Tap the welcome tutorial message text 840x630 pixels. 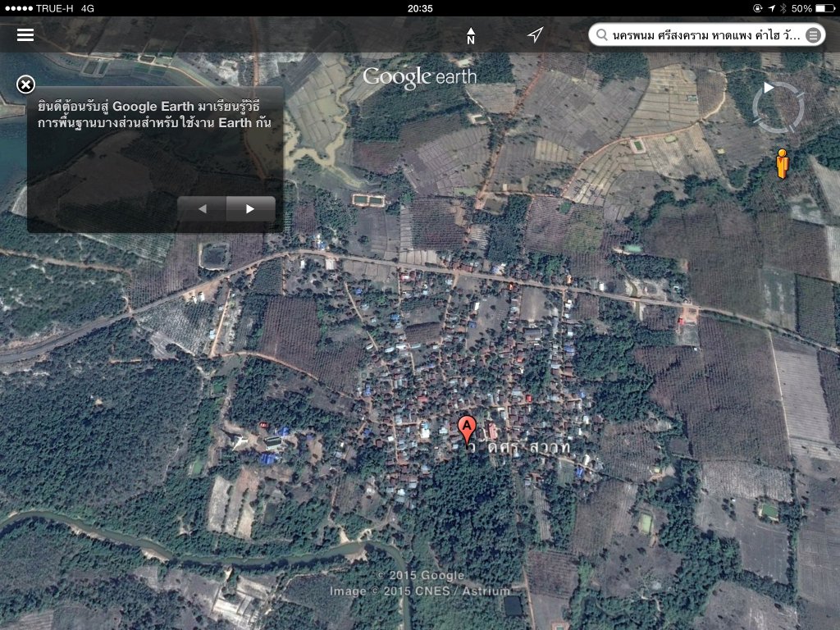[154, 115]
